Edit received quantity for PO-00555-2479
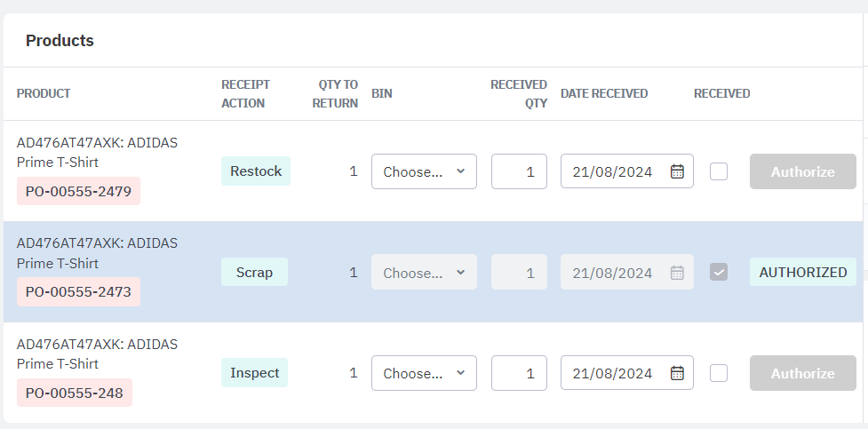 click(519, 171)
